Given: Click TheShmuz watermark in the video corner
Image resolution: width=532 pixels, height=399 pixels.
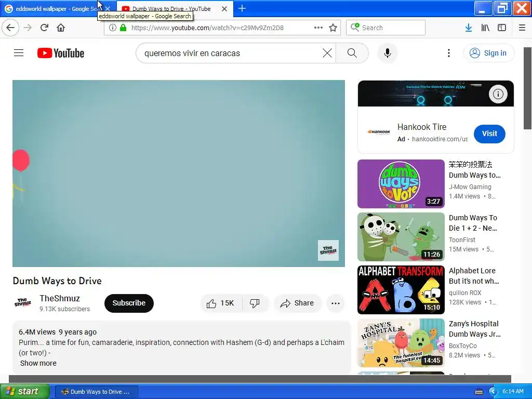Looking at the screenshot, I should 328,250.
